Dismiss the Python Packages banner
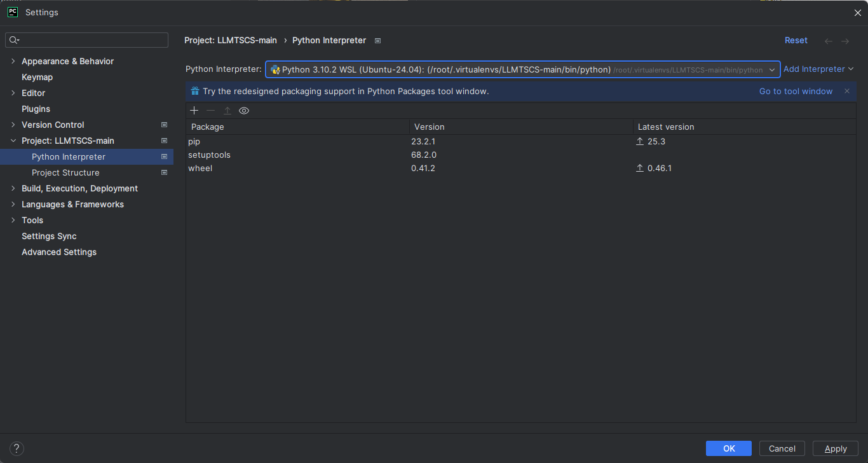The image size is (868, 463). pos(846,91)
